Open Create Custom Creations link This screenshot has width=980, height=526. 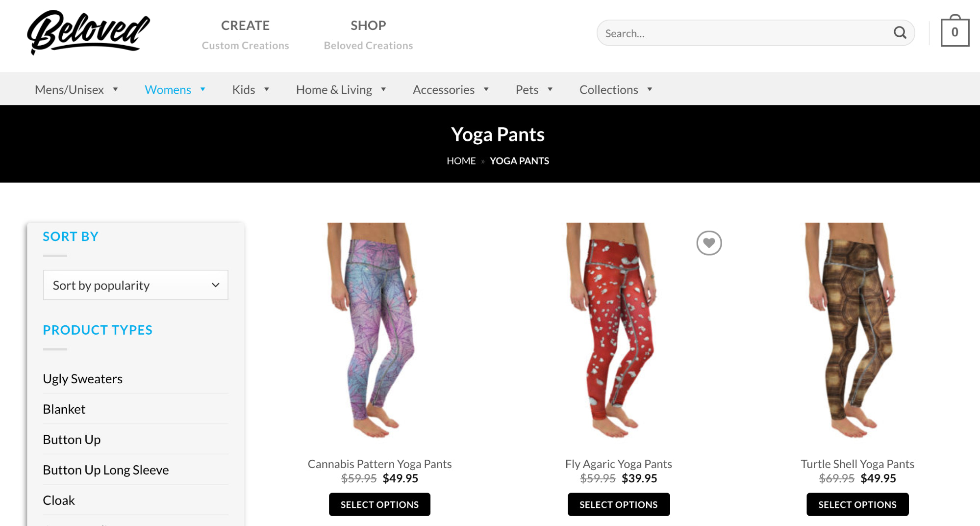coord(245,34)
